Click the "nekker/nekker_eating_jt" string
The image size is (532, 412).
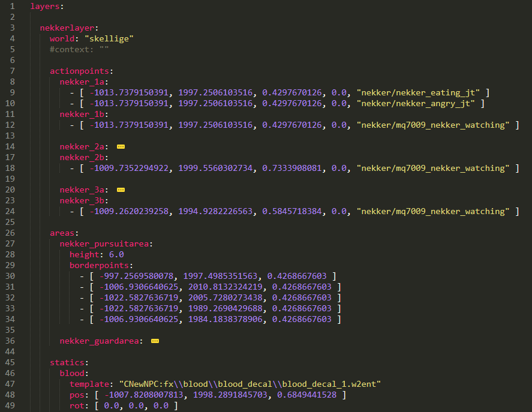tap(417, 93)
